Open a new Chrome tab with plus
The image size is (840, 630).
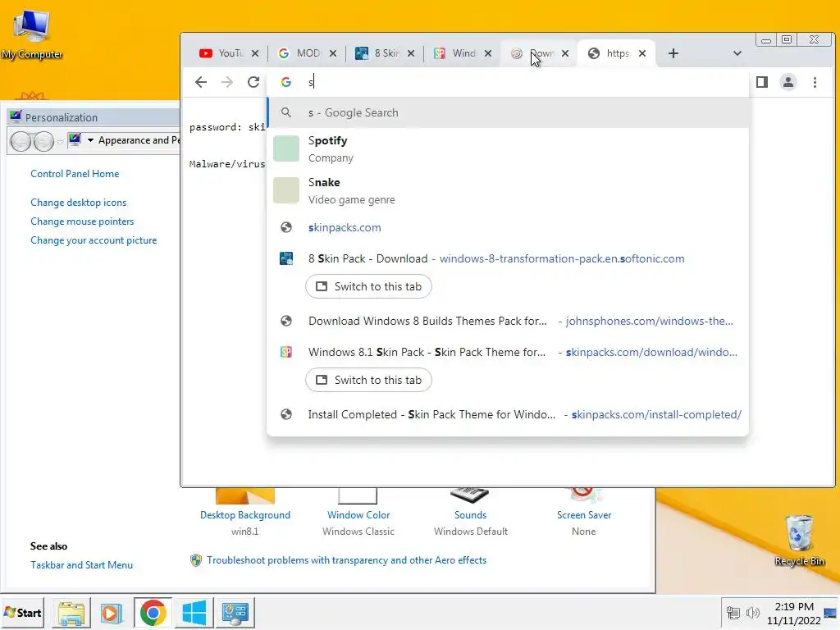pyautogui.click(x=673, y=53)
